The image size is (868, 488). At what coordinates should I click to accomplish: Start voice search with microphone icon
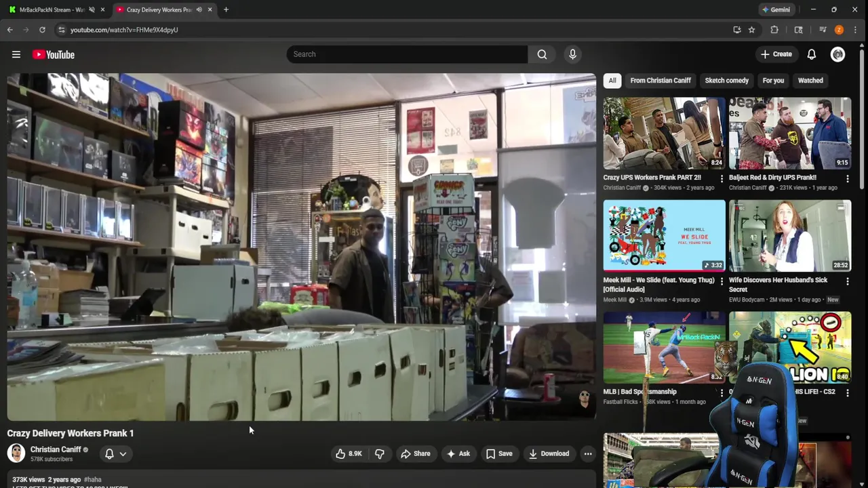click(573, 54)
